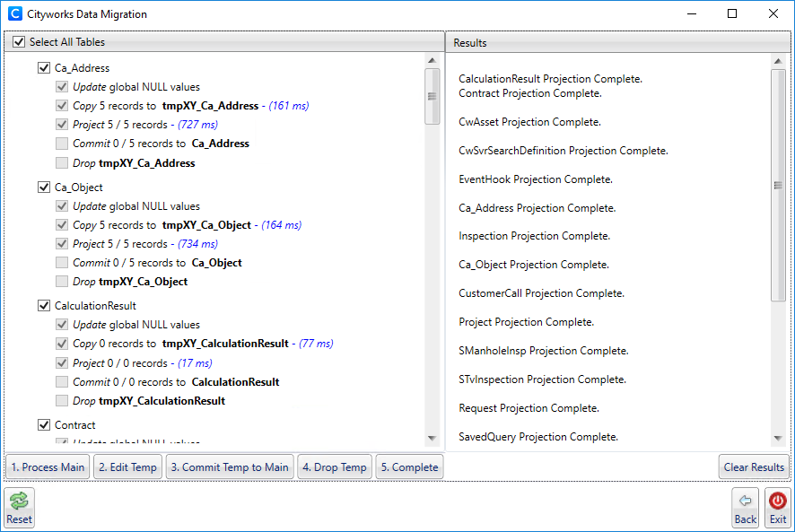The width and height of the screenshot is (795, 532).
Task: Toggle Update global NULL values under CalculationResult
Action: click(62, 325)
